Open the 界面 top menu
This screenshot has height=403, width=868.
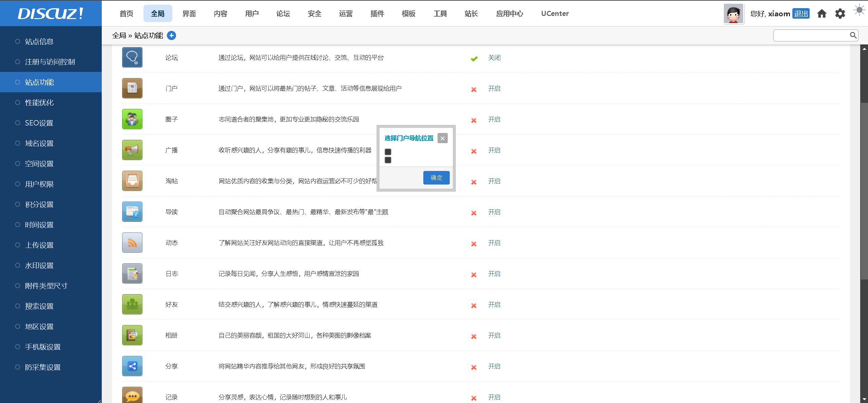pyautogui.click(x=189, y=14)
